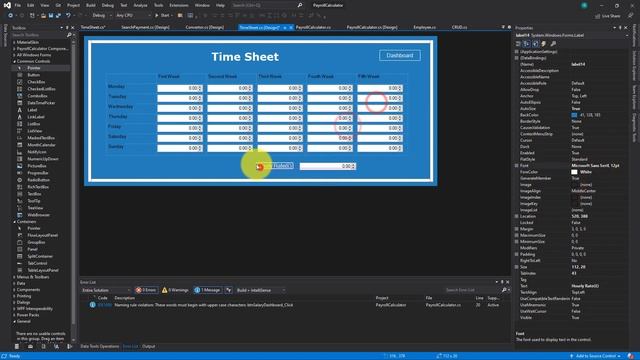Screen dimensions: 640x360
Task: Select the PictureBox control in Toolbox
Action: click(x=37, y=166)
